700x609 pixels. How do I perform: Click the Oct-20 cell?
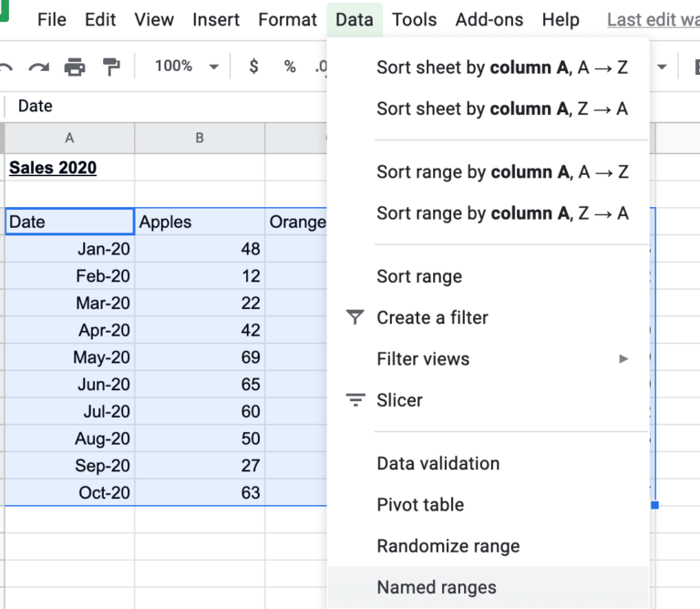point(69,492)
